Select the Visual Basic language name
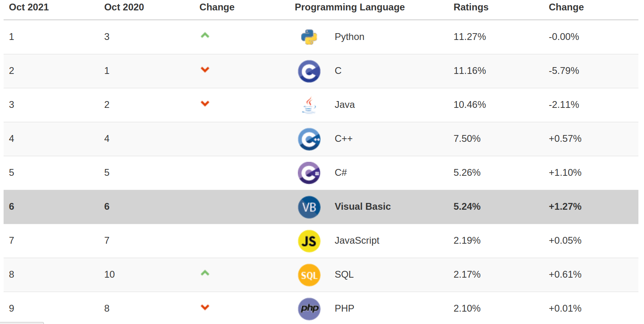Screen dimensions: 644x324 [363, 207]
